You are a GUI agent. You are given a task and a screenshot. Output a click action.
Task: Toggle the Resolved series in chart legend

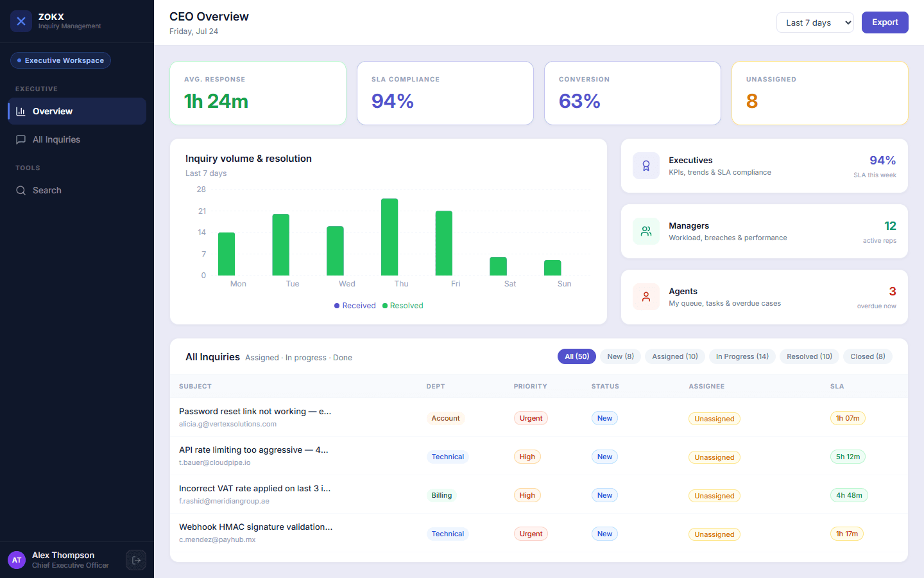403,306
